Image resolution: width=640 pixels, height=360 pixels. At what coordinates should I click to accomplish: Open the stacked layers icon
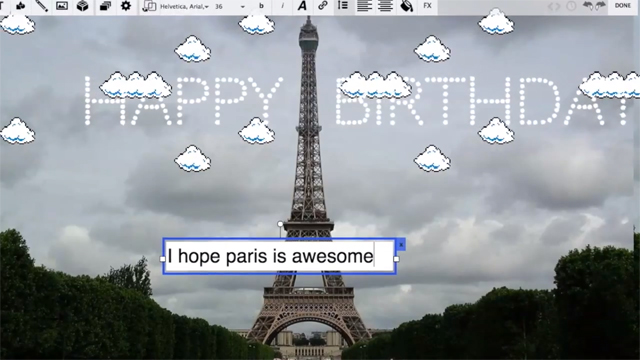(x=105, y=6)
